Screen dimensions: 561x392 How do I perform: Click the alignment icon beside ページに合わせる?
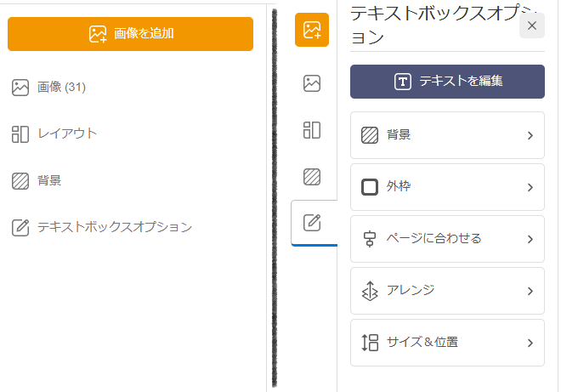[370, 239]
